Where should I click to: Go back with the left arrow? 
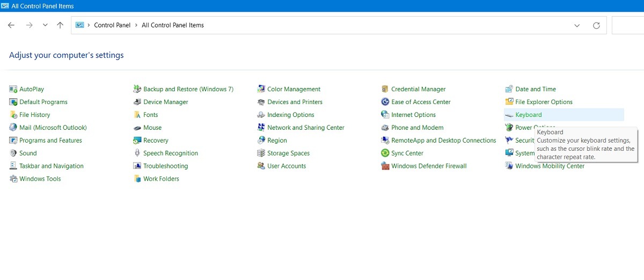[11, 25]
